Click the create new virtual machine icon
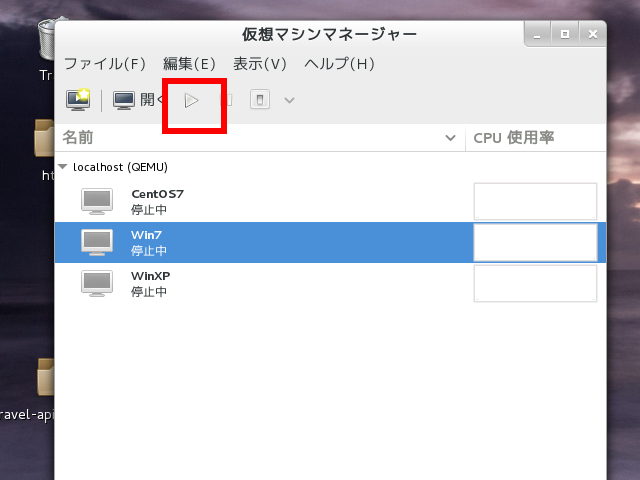Viewport: 640px width, 480px height. coord(78,100)
